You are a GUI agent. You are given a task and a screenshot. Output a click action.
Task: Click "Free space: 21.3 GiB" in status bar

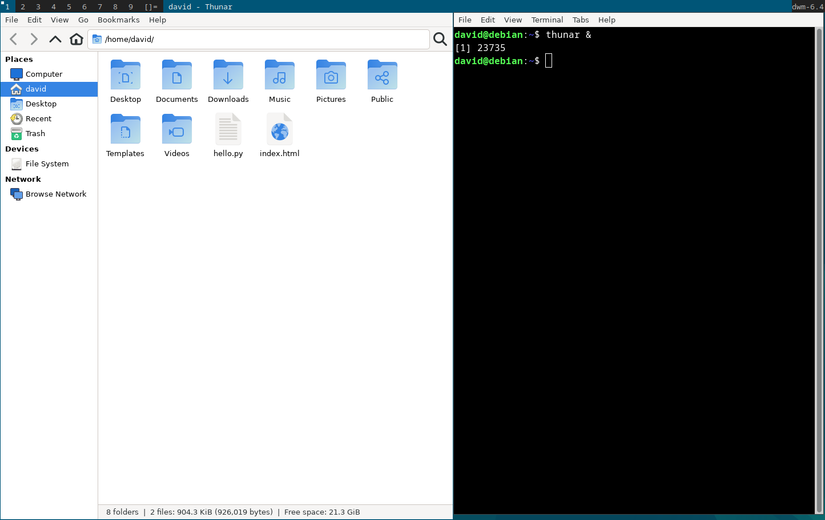coord(322,512)
